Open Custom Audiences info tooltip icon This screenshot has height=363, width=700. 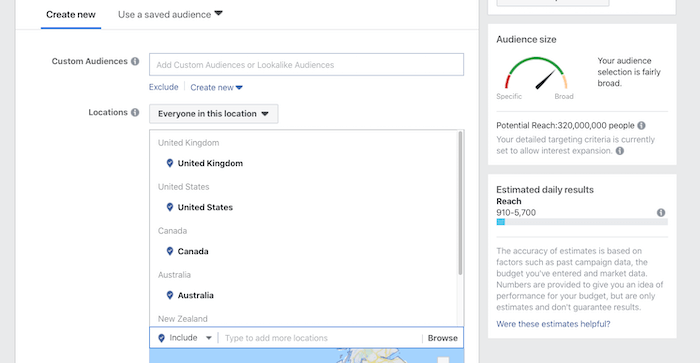tap(135, 61)
